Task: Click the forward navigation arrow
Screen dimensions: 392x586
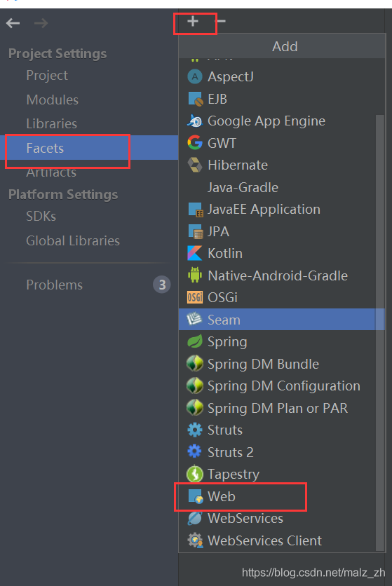Action: click(41, 23)
